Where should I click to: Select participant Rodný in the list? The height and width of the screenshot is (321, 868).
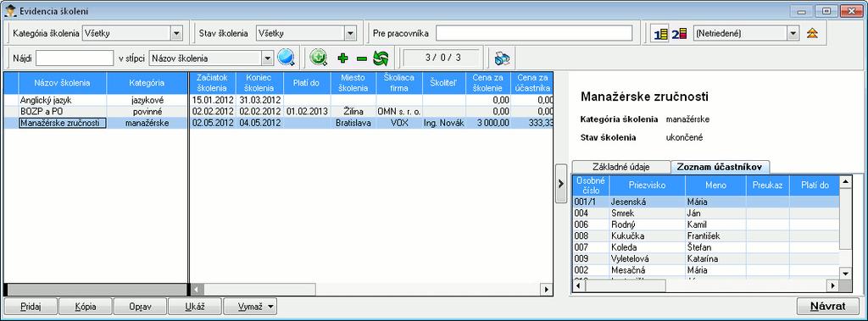tap(706, 224)
